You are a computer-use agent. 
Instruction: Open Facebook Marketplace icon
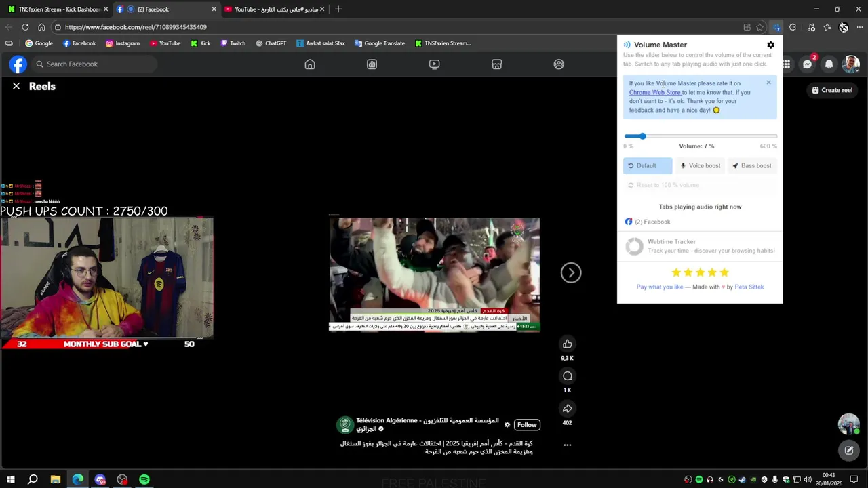(496, 64)
